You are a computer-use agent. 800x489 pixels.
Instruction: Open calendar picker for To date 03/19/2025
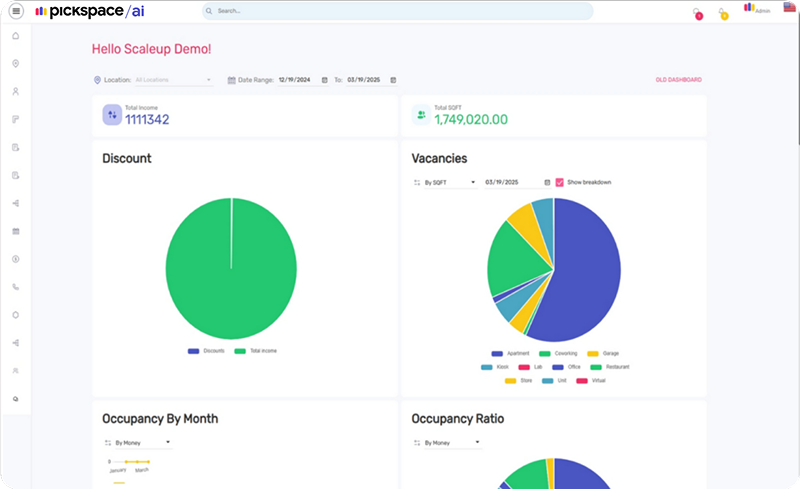pos(393,80)
